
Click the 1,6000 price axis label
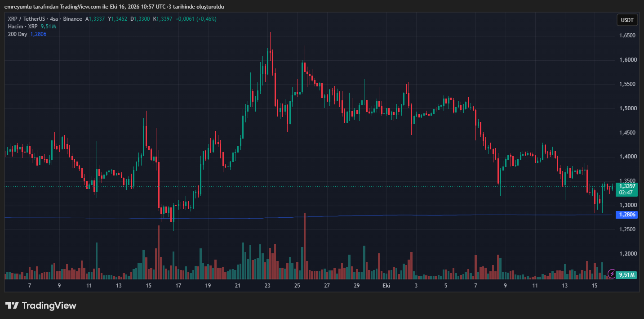point(627,60)
